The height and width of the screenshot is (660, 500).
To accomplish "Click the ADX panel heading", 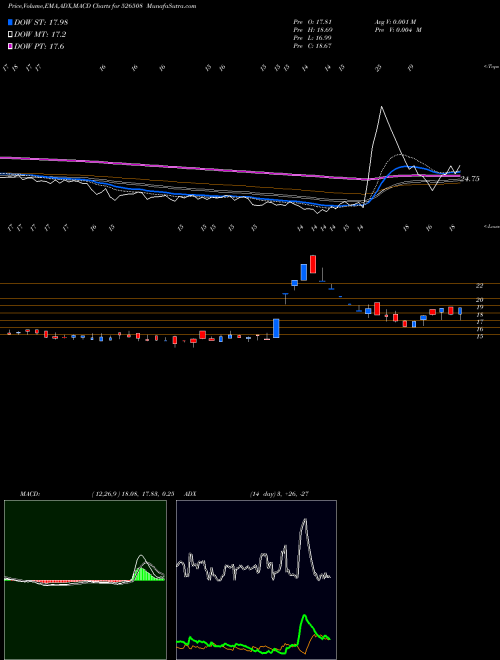I will point(191,494).
